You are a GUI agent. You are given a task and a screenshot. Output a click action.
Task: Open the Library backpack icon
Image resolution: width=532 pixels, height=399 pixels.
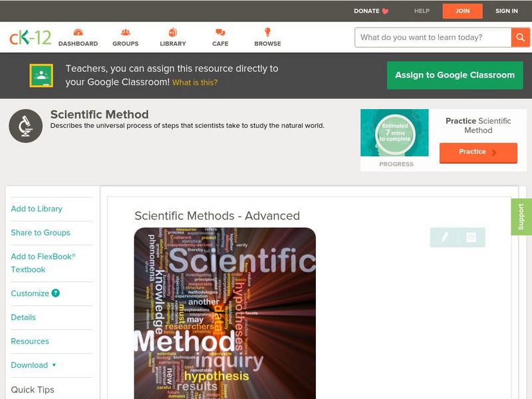173,31
